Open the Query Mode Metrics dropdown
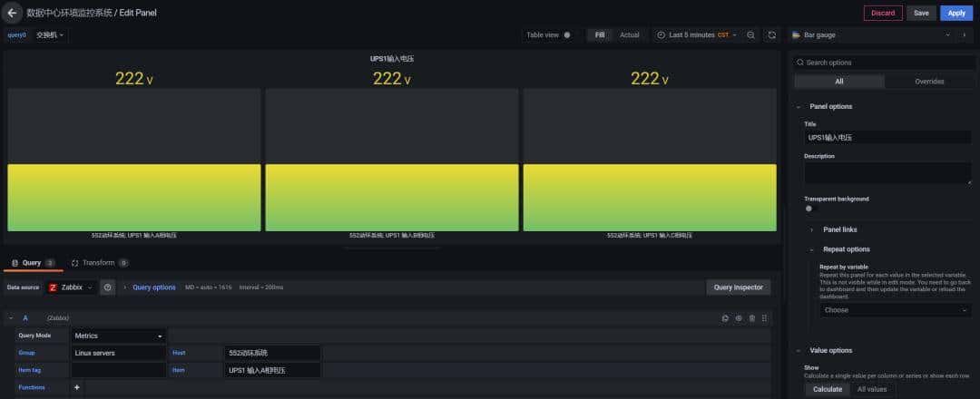The height and width of the screenshot is (399, 980). click(x=119, y=336)
